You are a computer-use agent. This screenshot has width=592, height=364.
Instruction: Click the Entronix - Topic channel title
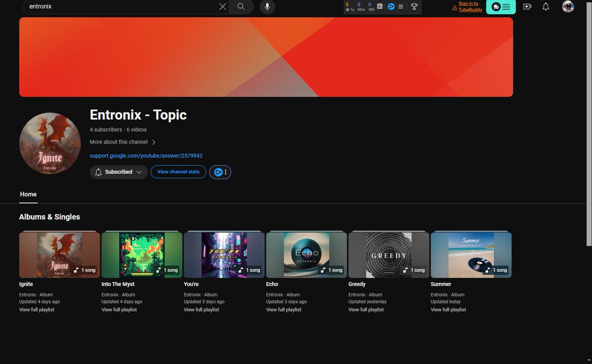(x=138, y=115)
